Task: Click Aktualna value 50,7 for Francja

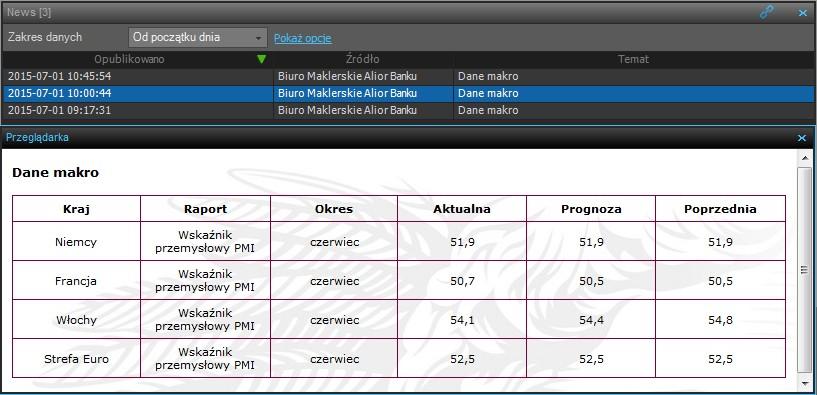Action: (462, 281)
